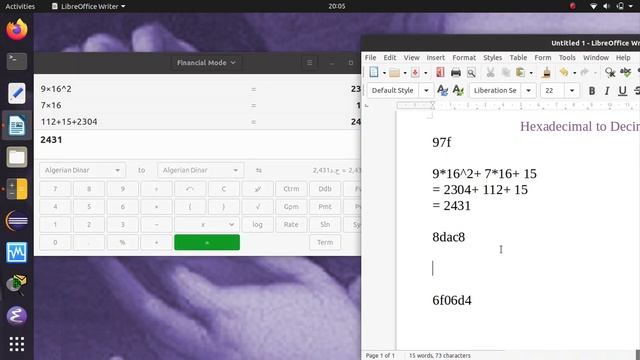Click the calculator log button
This screenshot has height=360, width=640.
(x=258, y=224)
